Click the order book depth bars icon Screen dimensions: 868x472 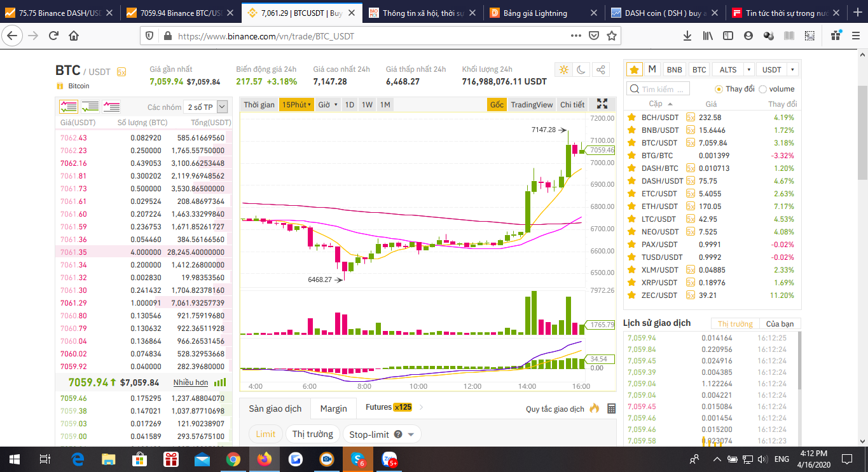coord(220,382)
